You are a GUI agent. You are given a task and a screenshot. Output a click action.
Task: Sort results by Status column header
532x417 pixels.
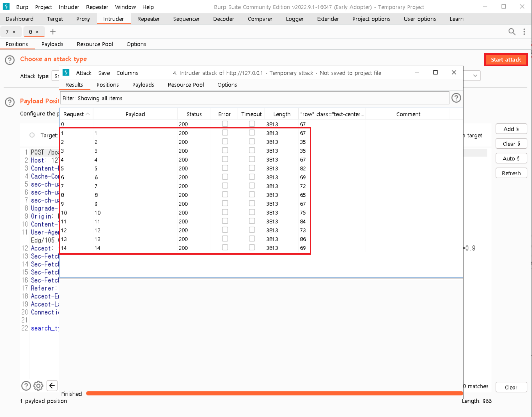coord(194,114)
